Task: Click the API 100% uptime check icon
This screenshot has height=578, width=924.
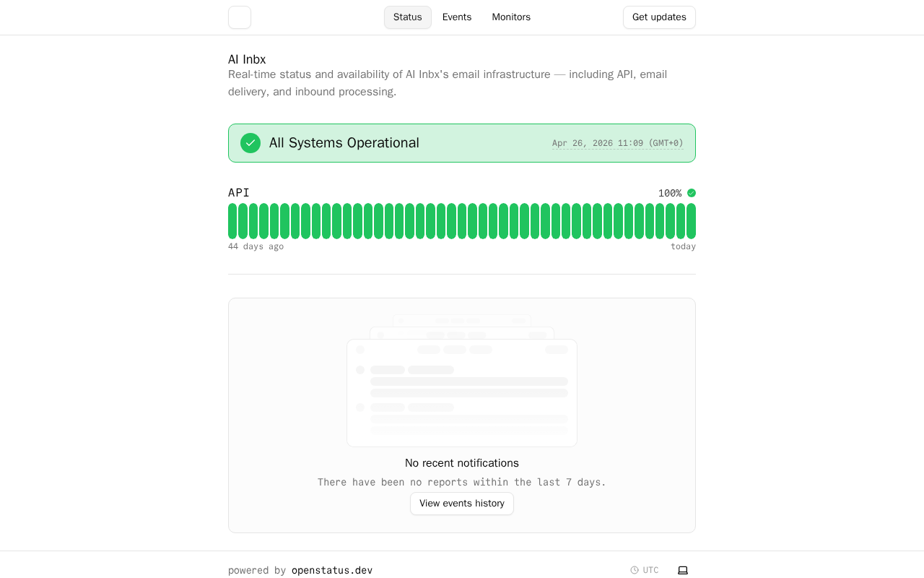Action: coord(692,193)
